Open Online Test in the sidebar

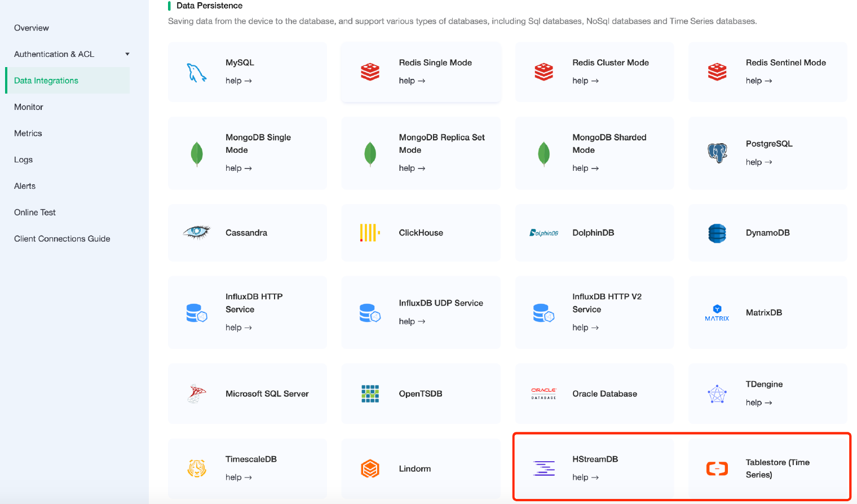point(35,213)
